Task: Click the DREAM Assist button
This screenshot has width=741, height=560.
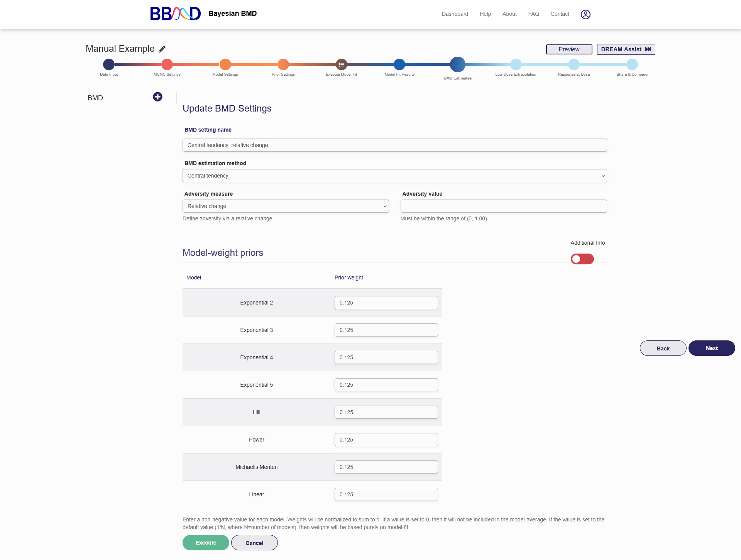Action: (626, 49)
